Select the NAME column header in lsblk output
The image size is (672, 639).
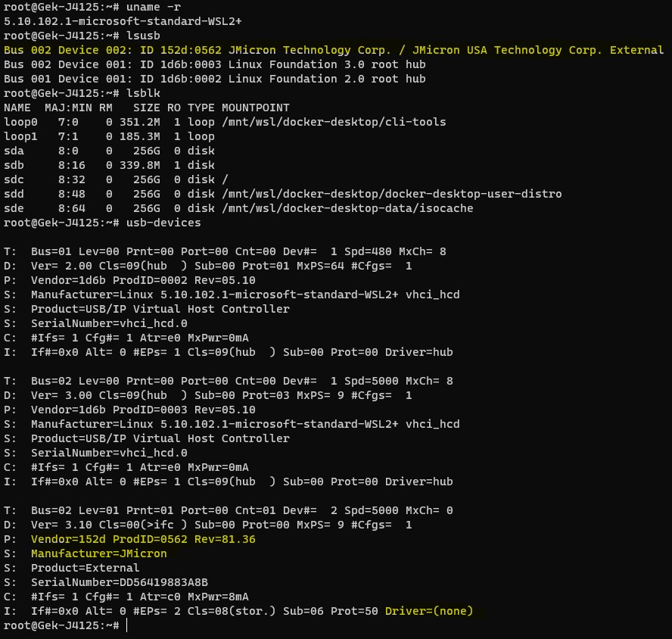click(x=17, y=108)
